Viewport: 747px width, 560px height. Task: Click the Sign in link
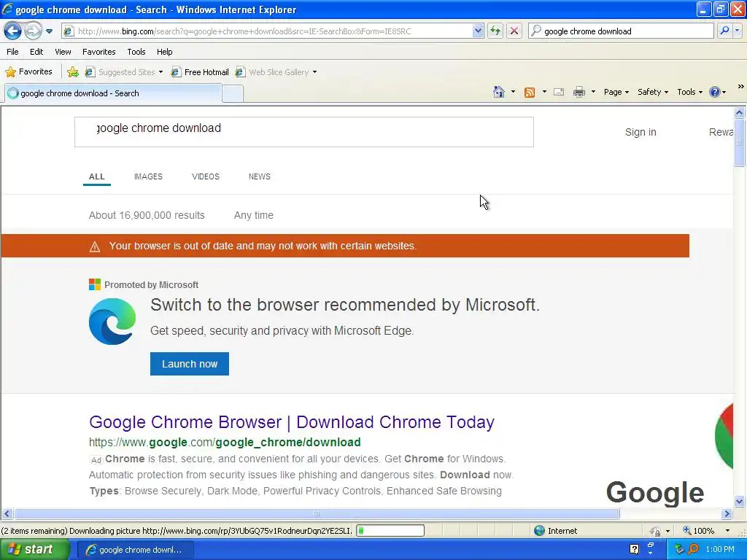click(640, 132)
